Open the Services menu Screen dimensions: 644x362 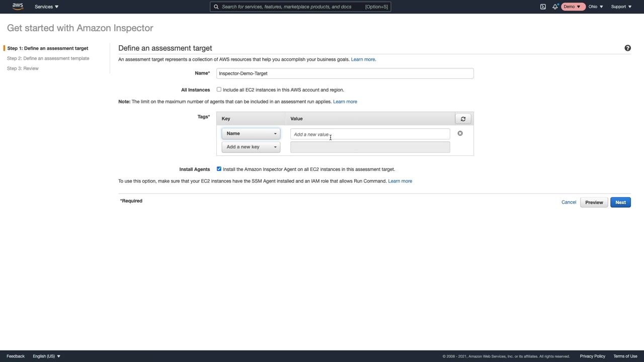[46, 7]
